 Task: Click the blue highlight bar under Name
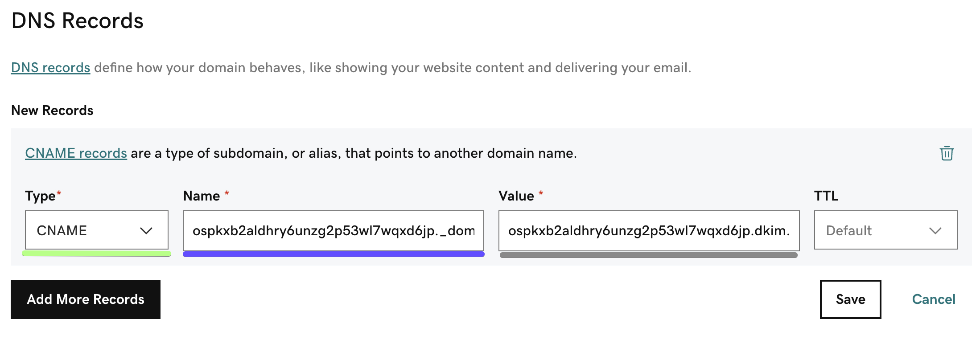334,254
